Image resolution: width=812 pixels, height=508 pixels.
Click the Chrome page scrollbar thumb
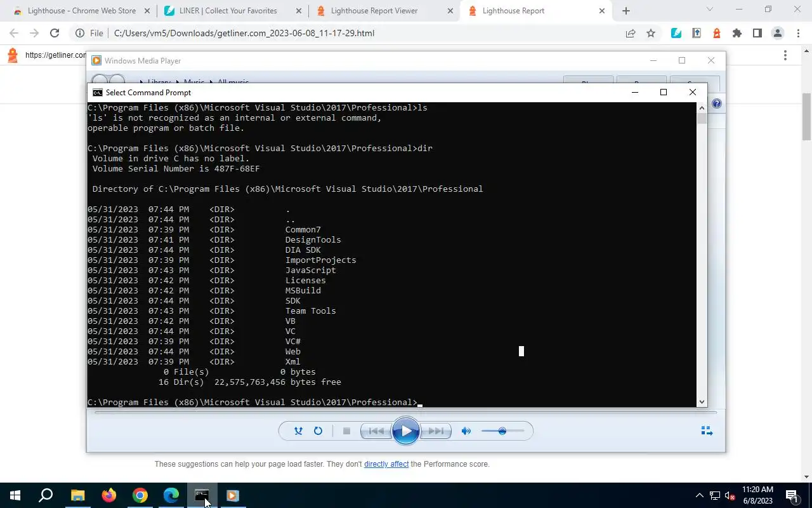[807, 116]
